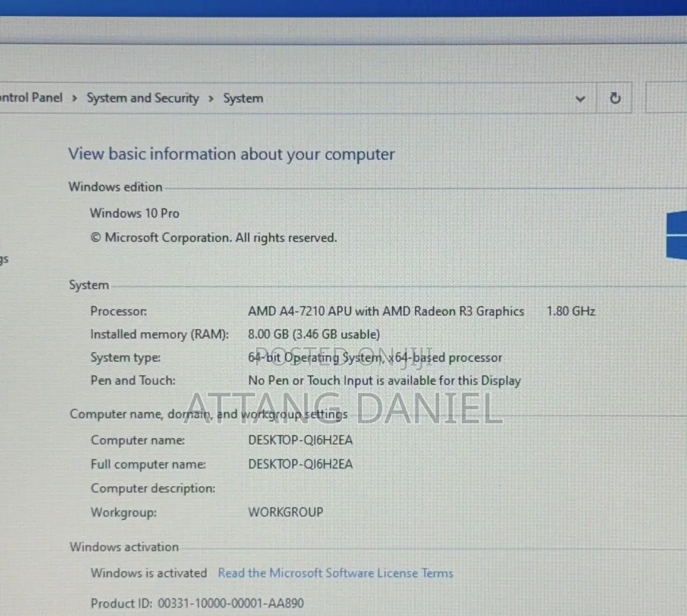Click the Pen and Touch label
Image resolution: width=687 pixels, height=616 pixels.
point(133,380)
